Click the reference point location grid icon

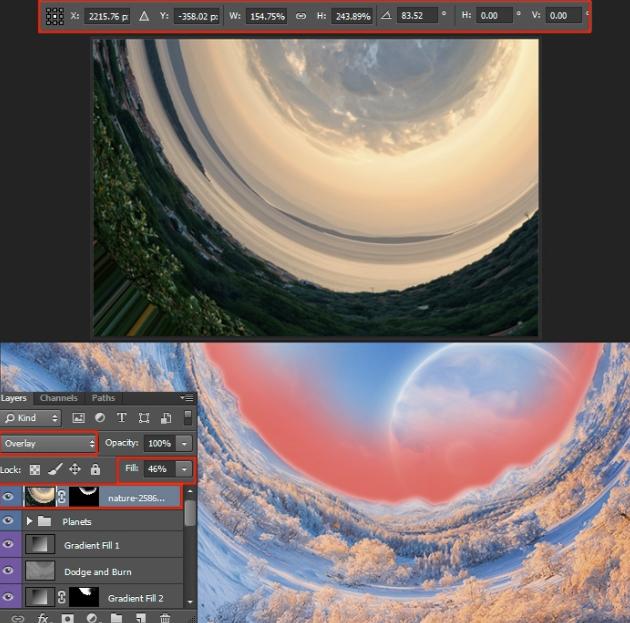(x=55, y=16)
